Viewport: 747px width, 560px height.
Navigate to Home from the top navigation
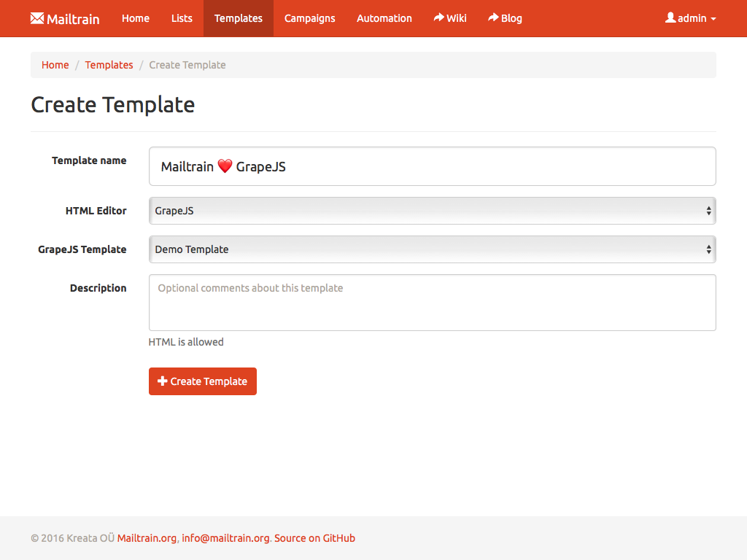pyautogui.click(x=135, y=18)
